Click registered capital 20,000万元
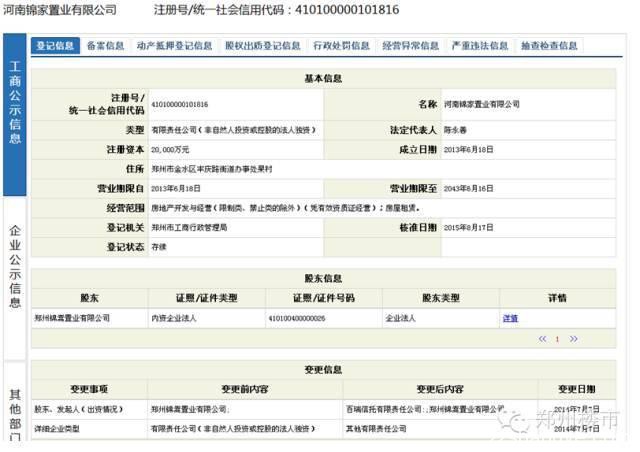 point(170,150)
